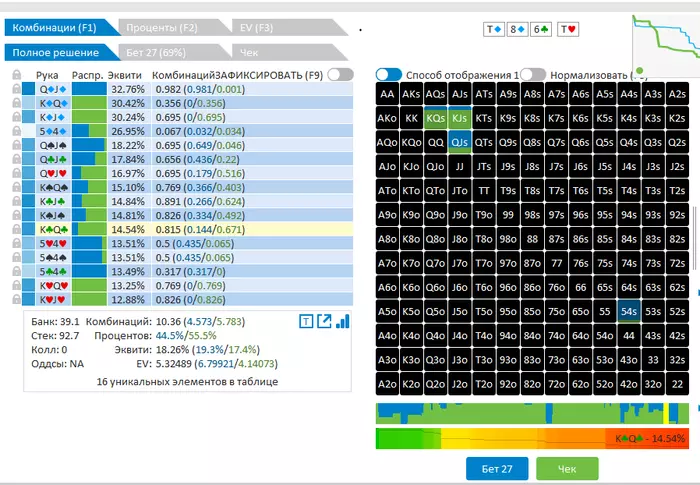The width and height of the screenshot is (700, 485).
Task: Open the Бет 27 (69%) tab
Action: point(170,52)
